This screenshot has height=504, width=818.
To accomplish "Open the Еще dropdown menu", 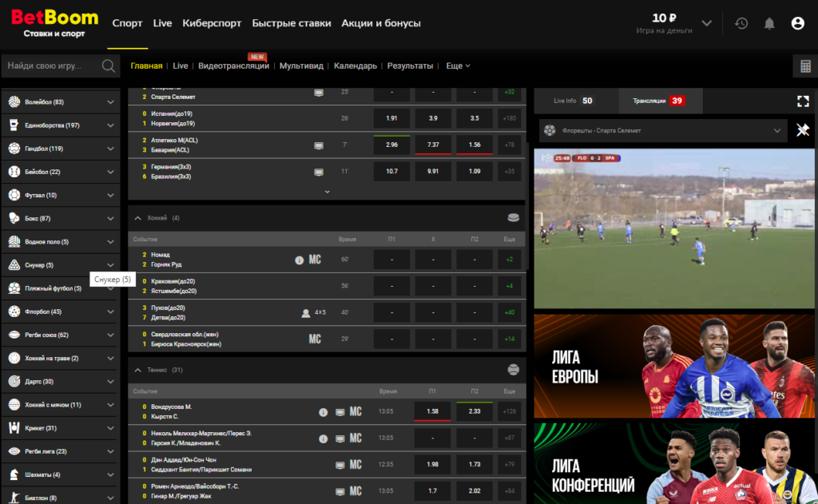I will pyautogui.click(x=458, y=65).
